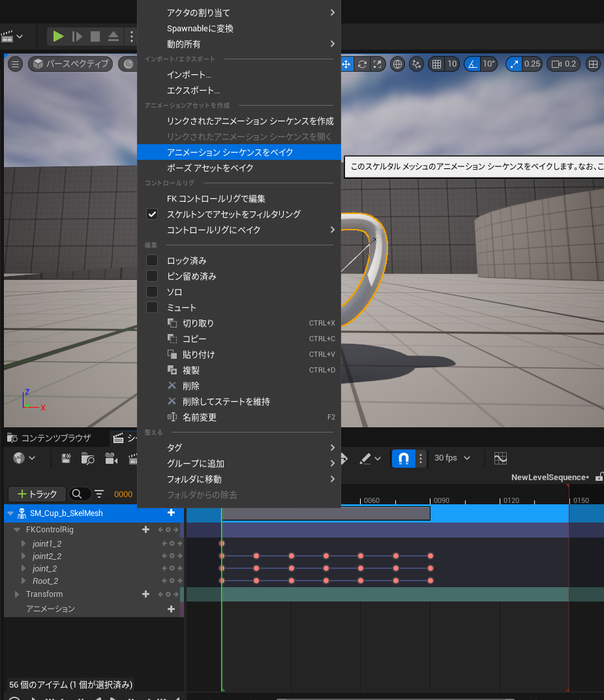Toggle the surface snapping icon

click(x=416, y=63)
